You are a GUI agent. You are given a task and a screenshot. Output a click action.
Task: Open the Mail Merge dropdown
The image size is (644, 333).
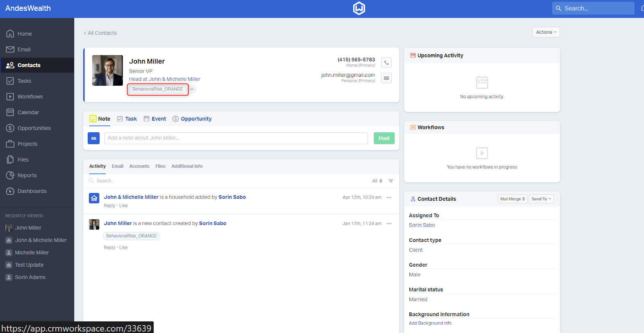(512, 199)
